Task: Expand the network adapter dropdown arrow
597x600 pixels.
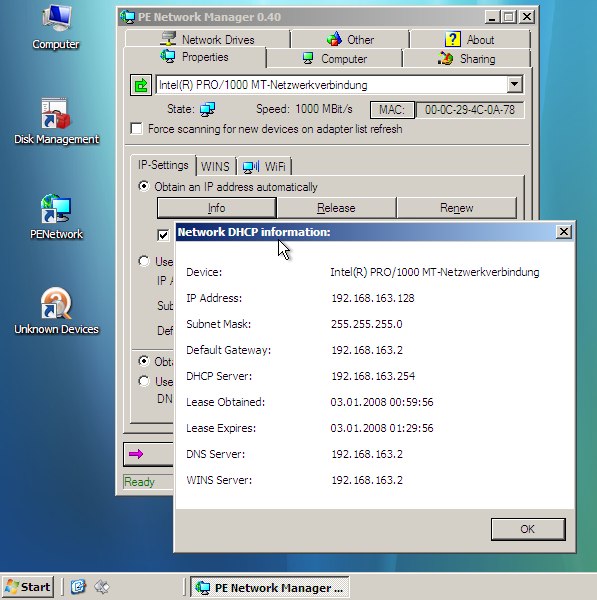Action: click(515, 85)
